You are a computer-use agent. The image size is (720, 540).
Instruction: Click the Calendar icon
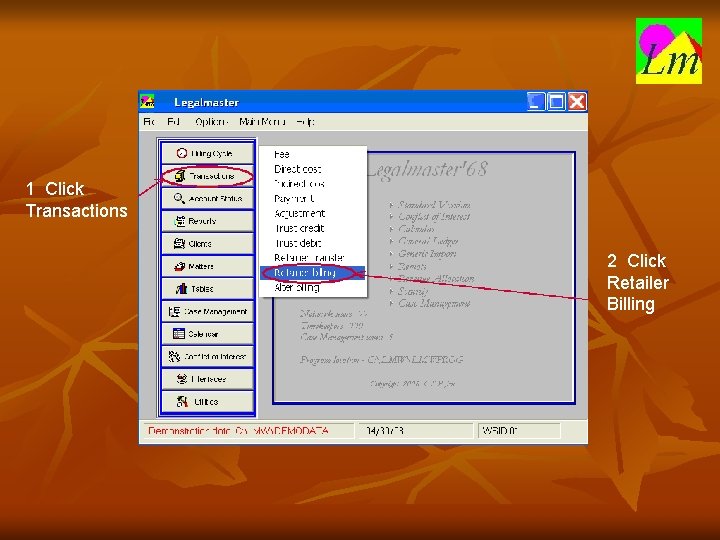click(179, 334)
